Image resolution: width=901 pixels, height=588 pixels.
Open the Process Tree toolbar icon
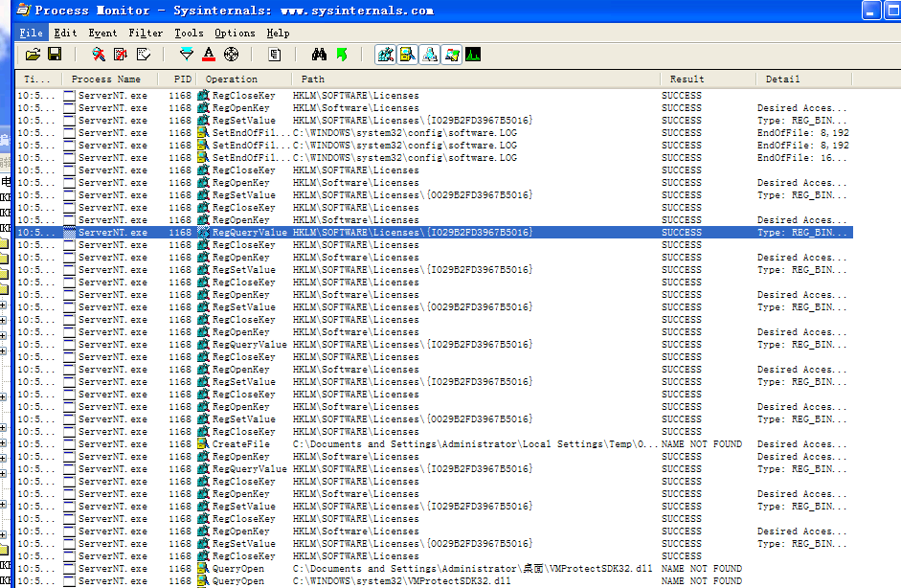275,55
